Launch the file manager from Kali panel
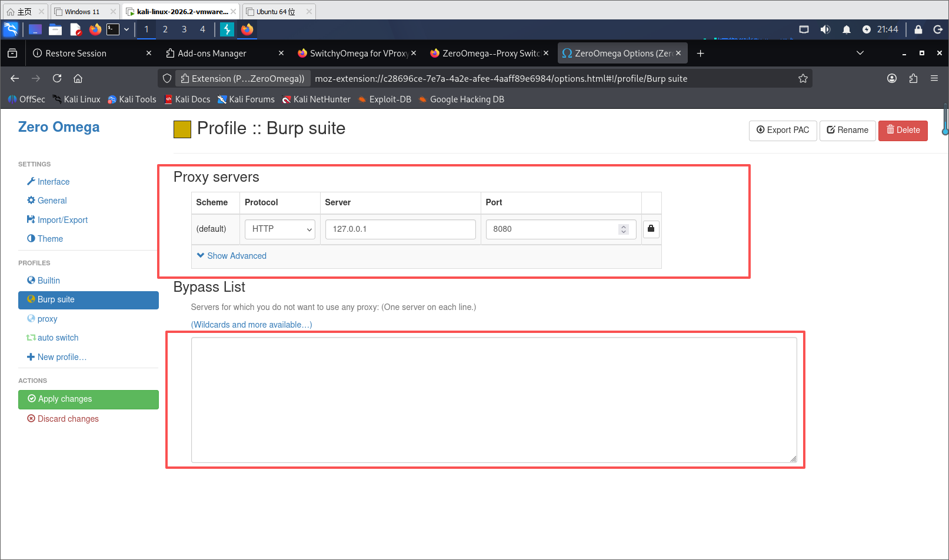The width and height of the screenshot is (949, 560). (55, 29)
